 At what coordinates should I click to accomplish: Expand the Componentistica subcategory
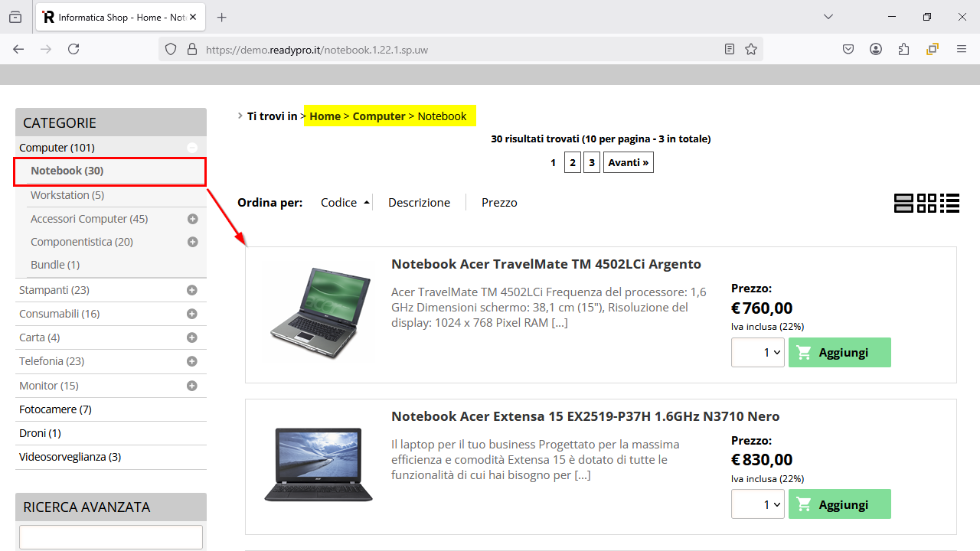(192, 242)
